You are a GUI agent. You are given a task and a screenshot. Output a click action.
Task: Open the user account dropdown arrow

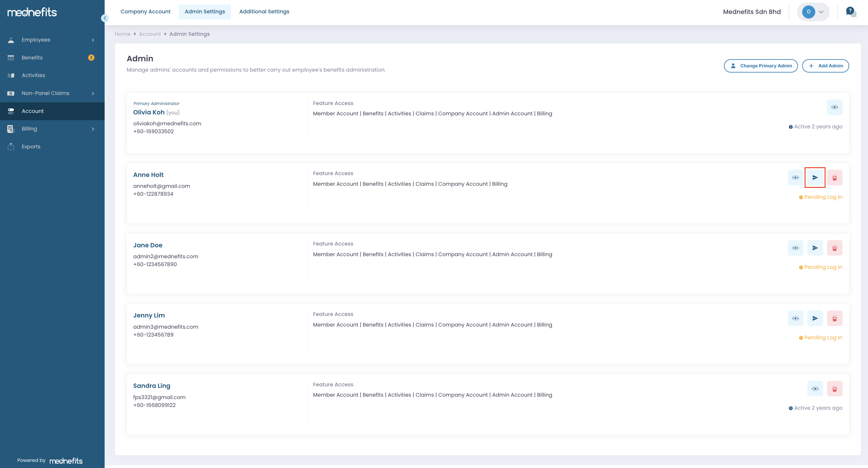point(821,12)
